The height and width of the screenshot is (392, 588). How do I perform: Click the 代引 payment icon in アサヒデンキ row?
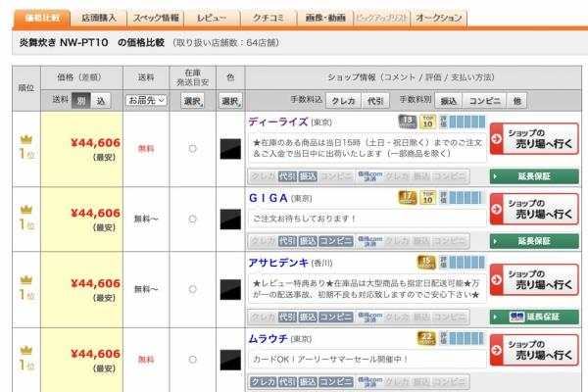pos(287,317)
